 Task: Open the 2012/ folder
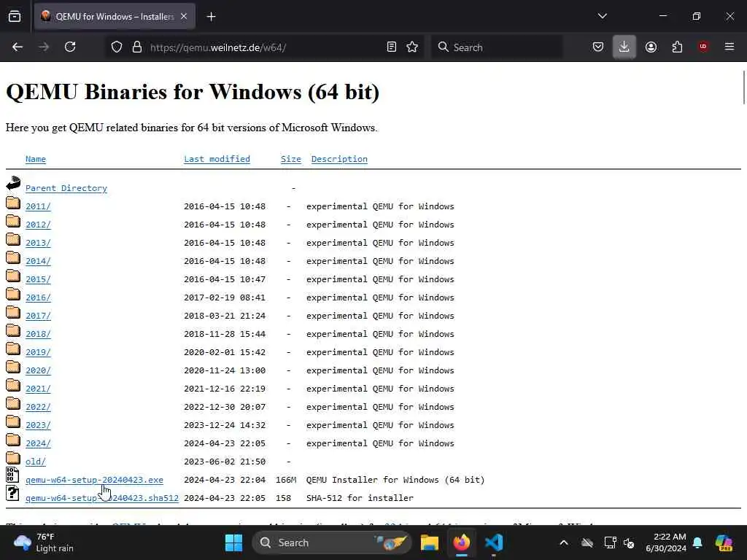[x=38, y=225]
